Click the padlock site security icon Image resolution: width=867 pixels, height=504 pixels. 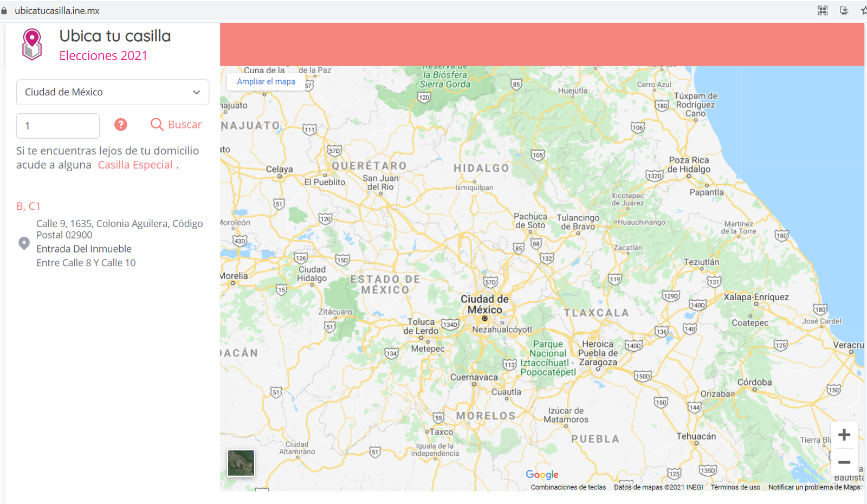pos(5,11)
